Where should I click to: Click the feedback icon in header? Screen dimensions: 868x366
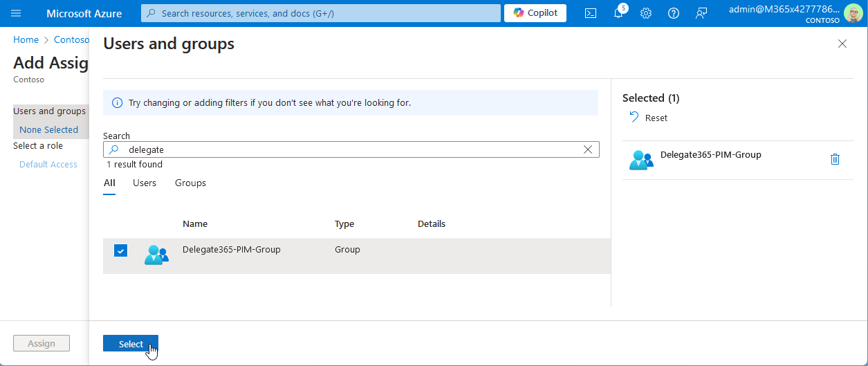pyautogui.click(x=701, y=13)
